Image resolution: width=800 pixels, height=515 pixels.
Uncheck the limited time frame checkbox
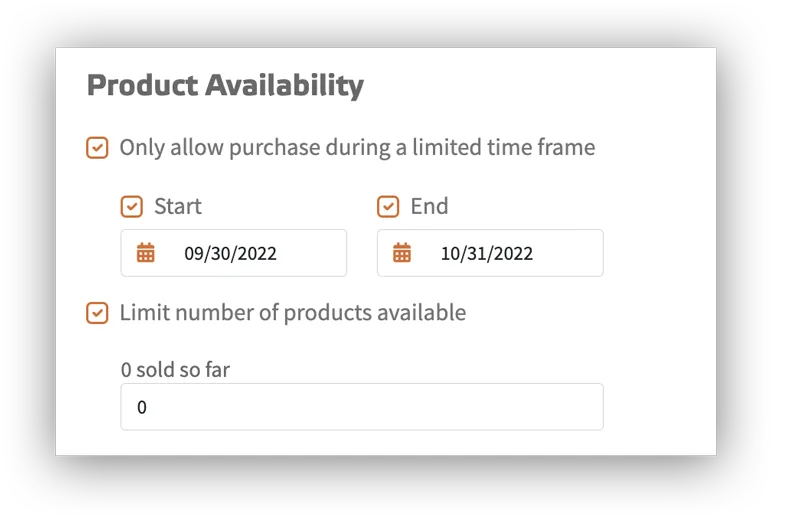tap(97, 148)
